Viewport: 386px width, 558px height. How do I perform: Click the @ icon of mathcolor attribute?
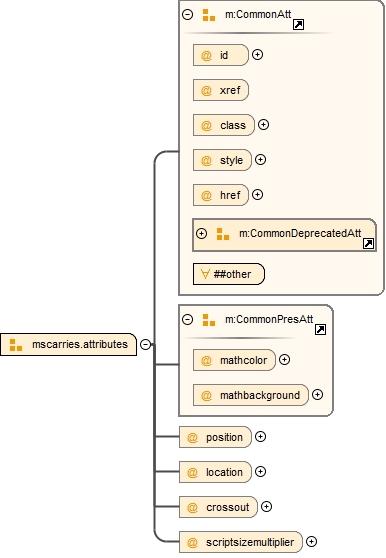pos(206,360)
